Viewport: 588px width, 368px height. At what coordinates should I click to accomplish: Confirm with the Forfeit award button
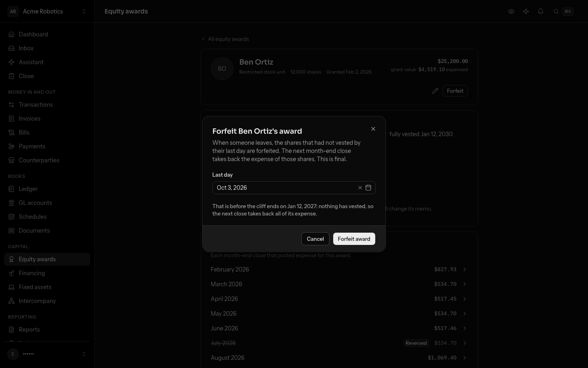pyautogui.click(x=354, y=239)
